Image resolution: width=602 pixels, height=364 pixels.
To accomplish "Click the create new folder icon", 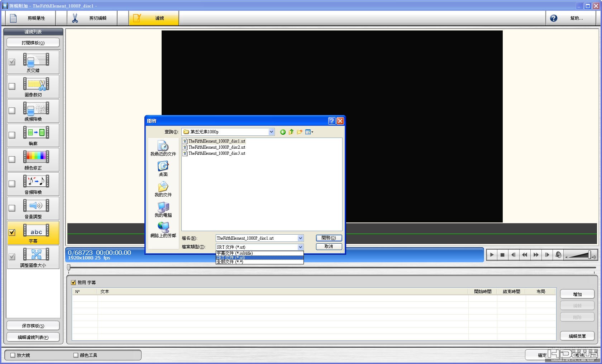I will point(300,132).
